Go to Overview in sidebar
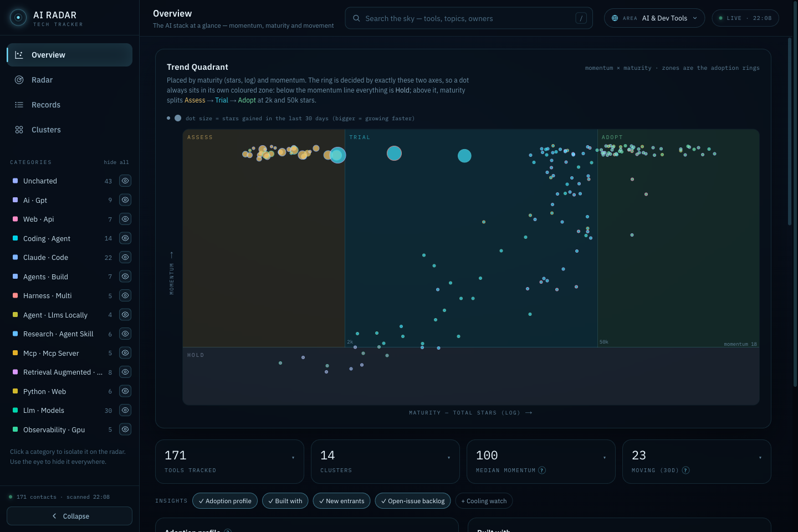This screenshot has height=532, width=798. (69, 55)
